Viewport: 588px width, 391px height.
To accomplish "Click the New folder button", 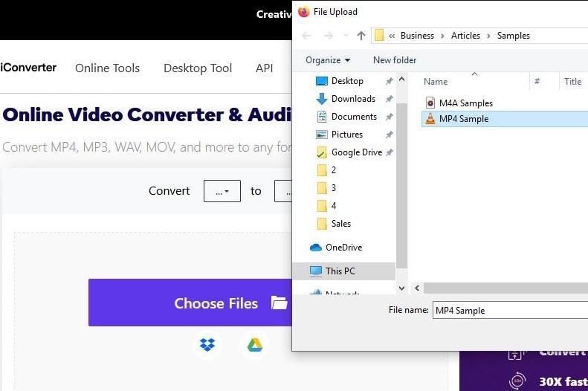I will pyautogui.click(x=395, y=60).
